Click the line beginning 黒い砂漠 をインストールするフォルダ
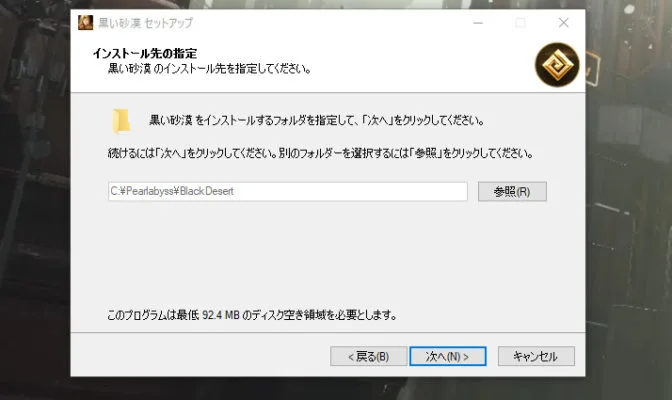Screen dimensions: 672x400 pos(317,120)
